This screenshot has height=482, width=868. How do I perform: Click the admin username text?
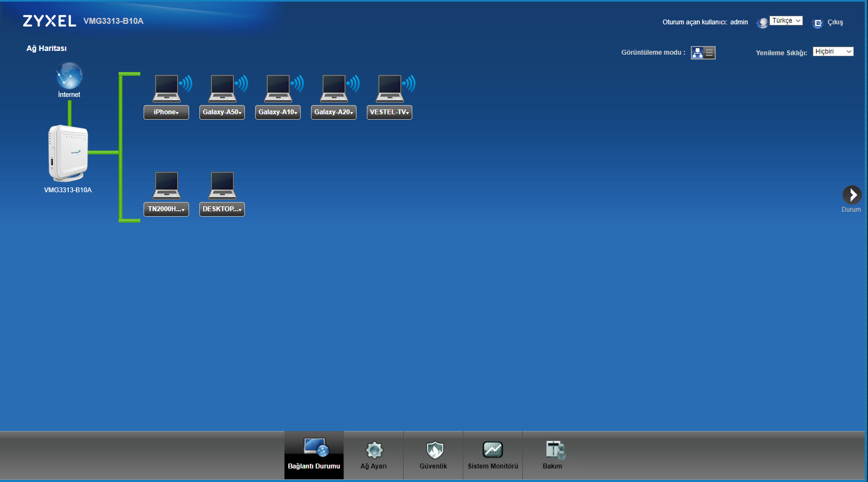[x=739, y=22]
